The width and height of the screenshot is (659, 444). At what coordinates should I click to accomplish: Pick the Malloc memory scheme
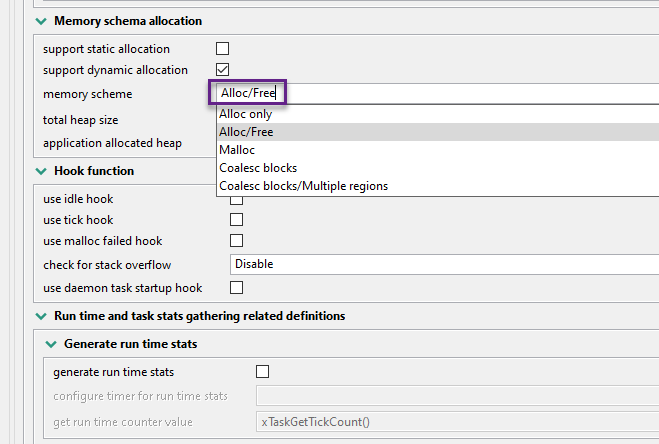point(237,150)
